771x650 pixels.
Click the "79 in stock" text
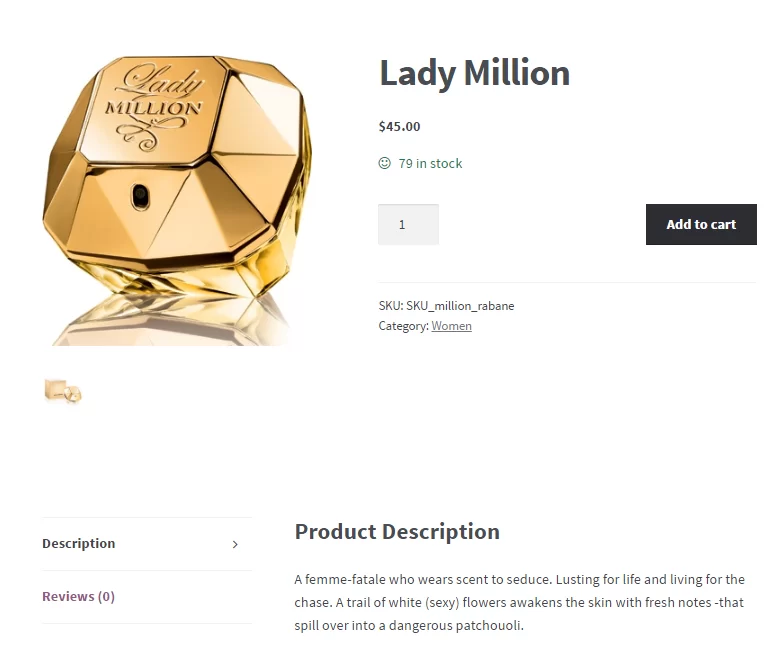coord(430,164)
